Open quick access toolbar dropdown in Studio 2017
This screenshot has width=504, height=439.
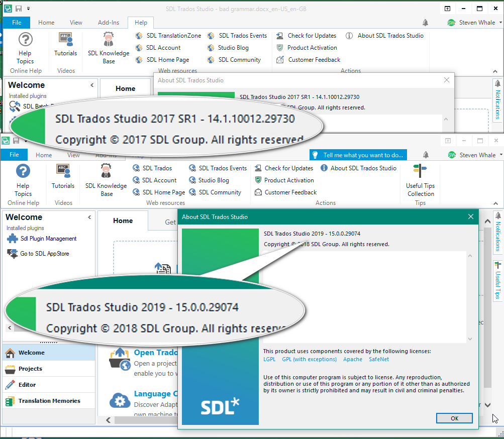(28, 9)
